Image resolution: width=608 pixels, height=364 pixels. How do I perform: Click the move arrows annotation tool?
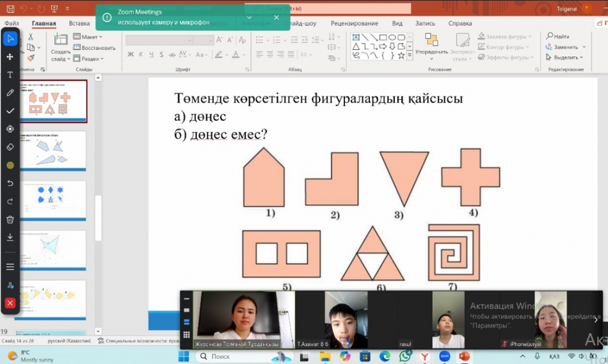point(10,56)
